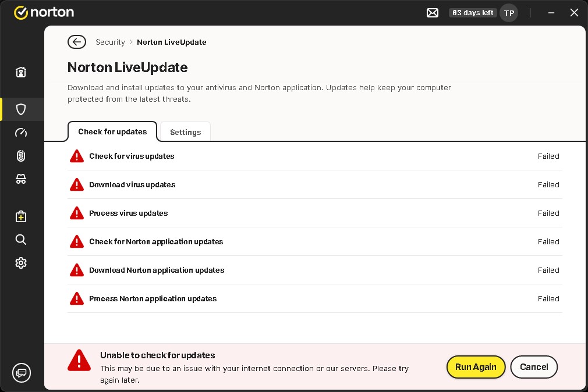
Task: Click the clipboard plus sidebar icon
Action: point(21,216)
